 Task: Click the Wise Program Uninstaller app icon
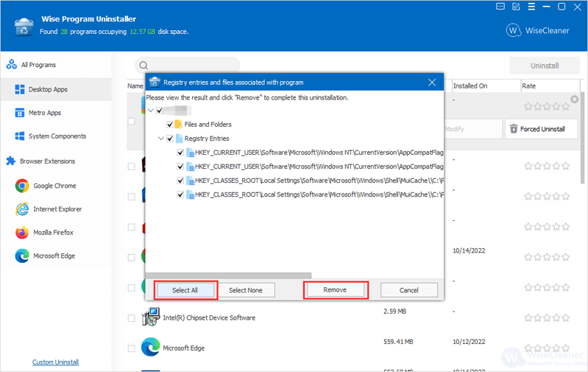click(24, 27)
